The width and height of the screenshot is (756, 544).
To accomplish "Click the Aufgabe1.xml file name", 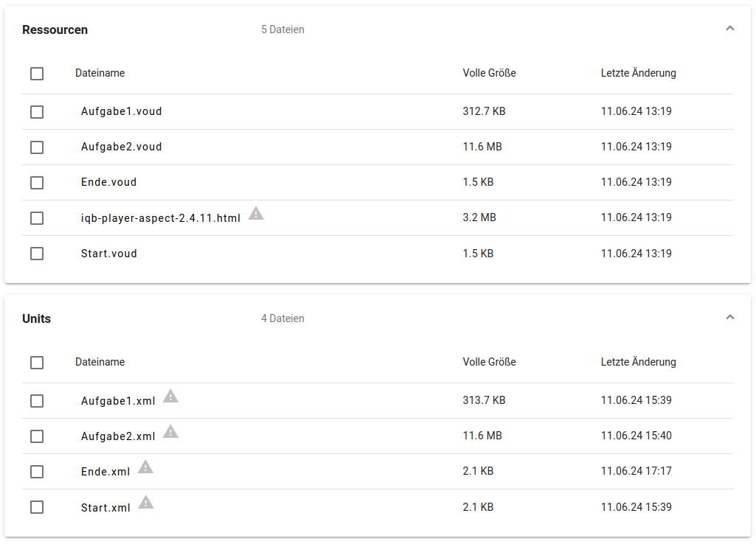I will (118, 401).
